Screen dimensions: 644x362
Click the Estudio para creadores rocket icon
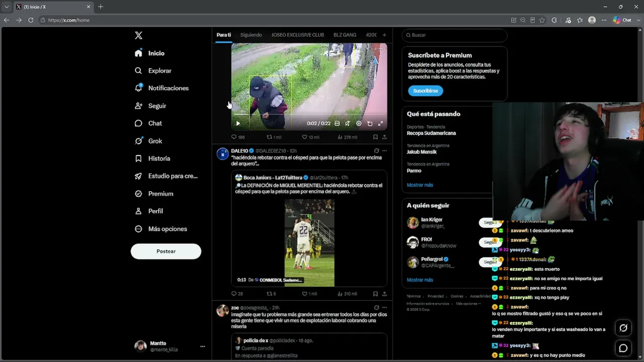coord(138,176)
